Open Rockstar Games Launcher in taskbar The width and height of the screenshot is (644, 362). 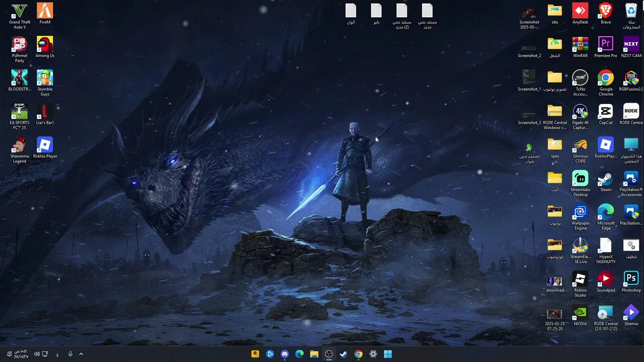coord(255,354)
